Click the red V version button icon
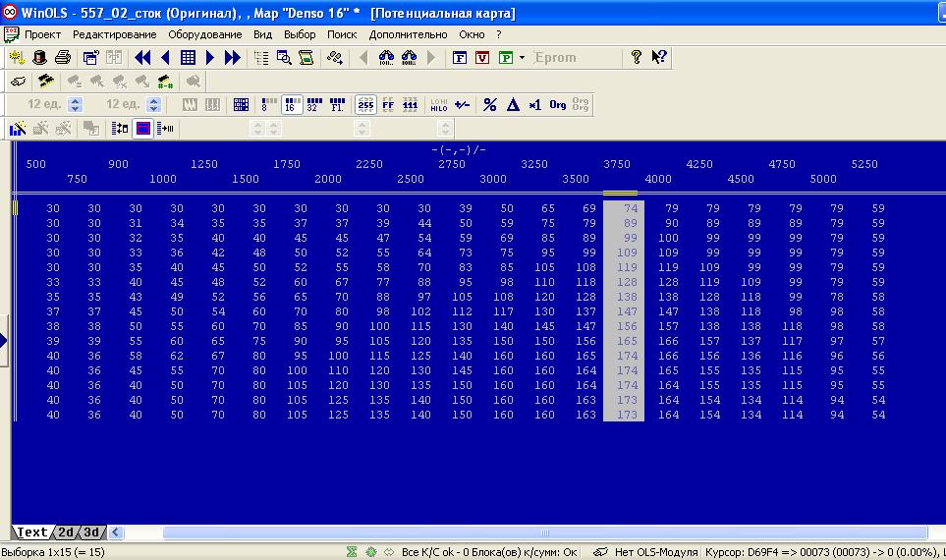The width and height of the screenshot is (946, 560). click(482, 58)
